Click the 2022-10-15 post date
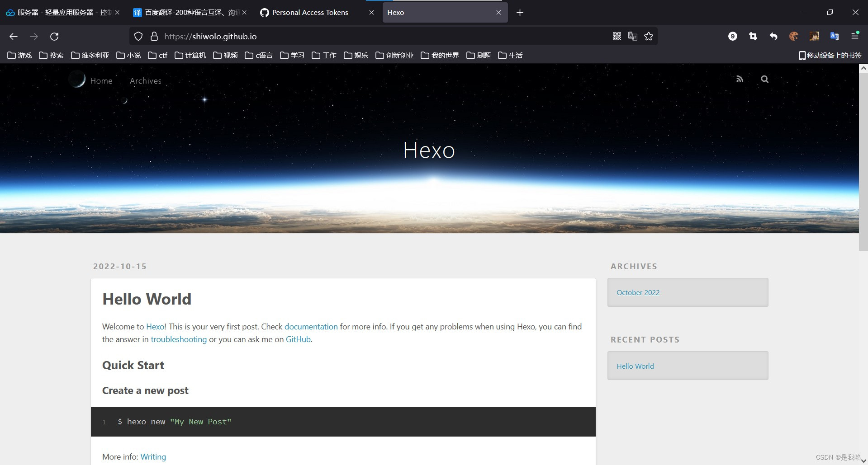Image resolution: width=868 pixels, height=465 pixels. 120,267
